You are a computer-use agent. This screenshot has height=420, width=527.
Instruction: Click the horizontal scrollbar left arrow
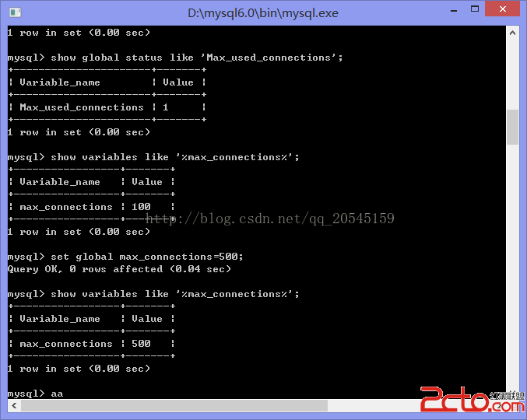(14, 405)
